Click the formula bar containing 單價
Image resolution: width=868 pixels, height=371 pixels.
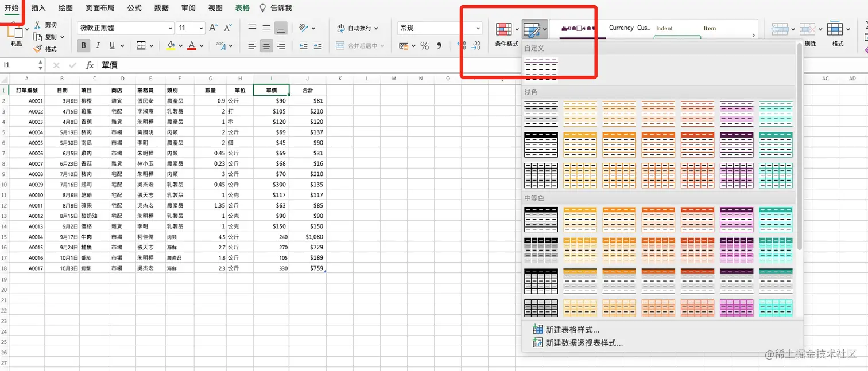[x=482, y=65]
